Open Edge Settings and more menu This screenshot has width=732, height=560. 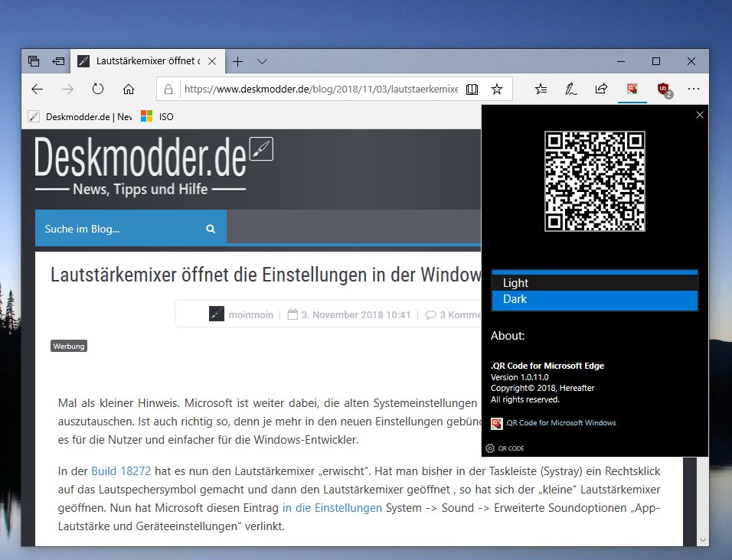[694, 89]
